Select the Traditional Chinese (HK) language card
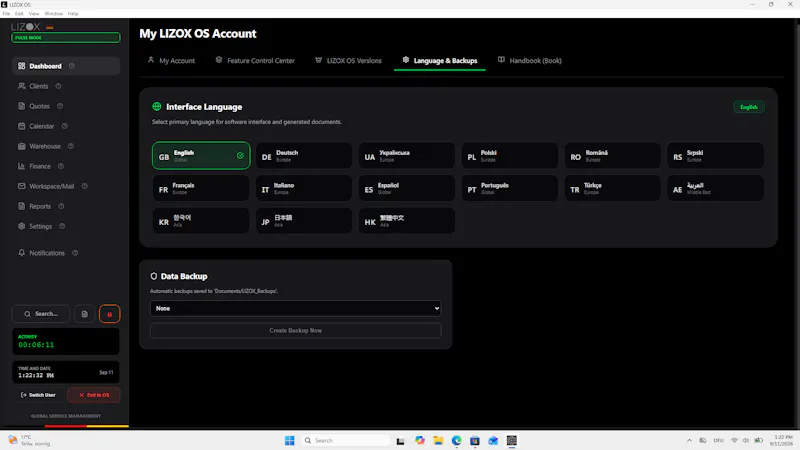 [407, 221]
